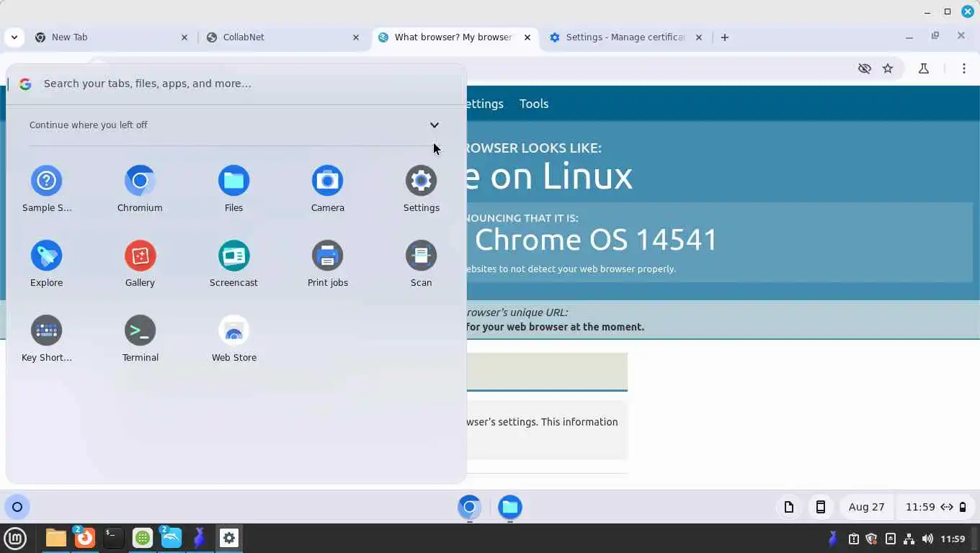
Task: Open Settings from the launcher grid
Action: click(422, 189)
